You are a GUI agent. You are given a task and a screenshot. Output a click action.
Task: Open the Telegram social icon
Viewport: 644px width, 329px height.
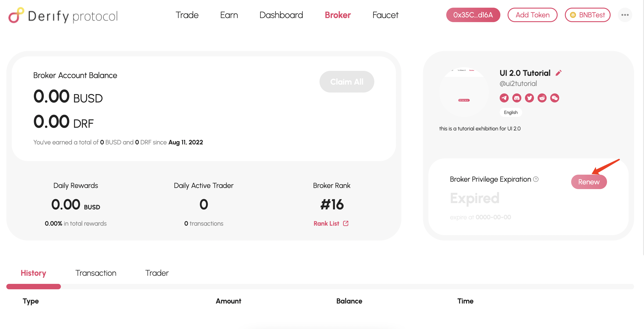coord(504,98)
